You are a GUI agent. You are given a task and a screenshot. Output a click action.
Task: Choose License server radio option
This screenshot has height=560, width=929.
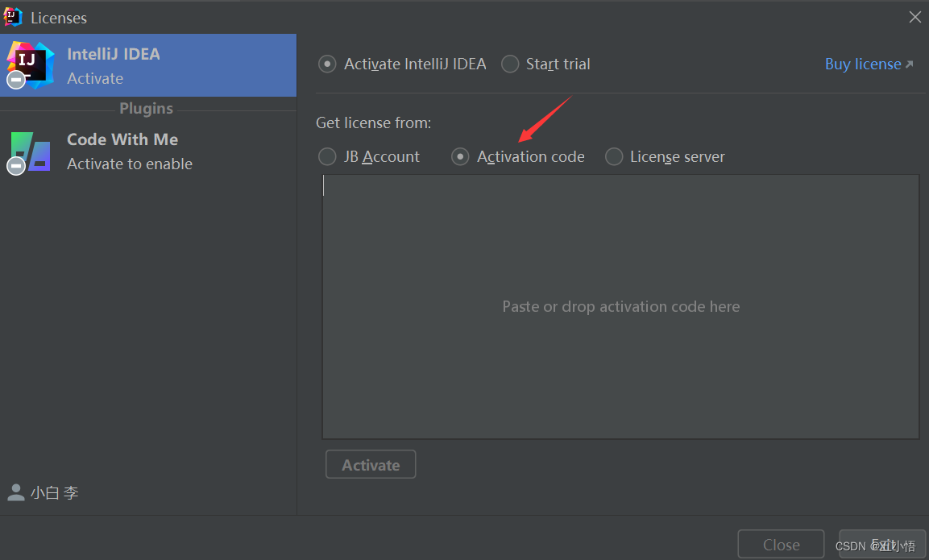[x=614, y=156]
